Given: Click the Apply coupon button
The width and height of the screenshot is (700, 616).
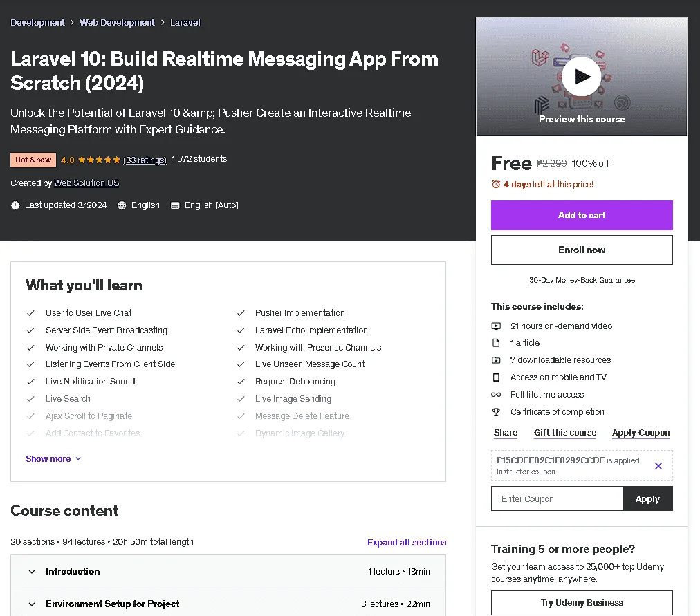Looking at the screenshot, I should (647, 498).
